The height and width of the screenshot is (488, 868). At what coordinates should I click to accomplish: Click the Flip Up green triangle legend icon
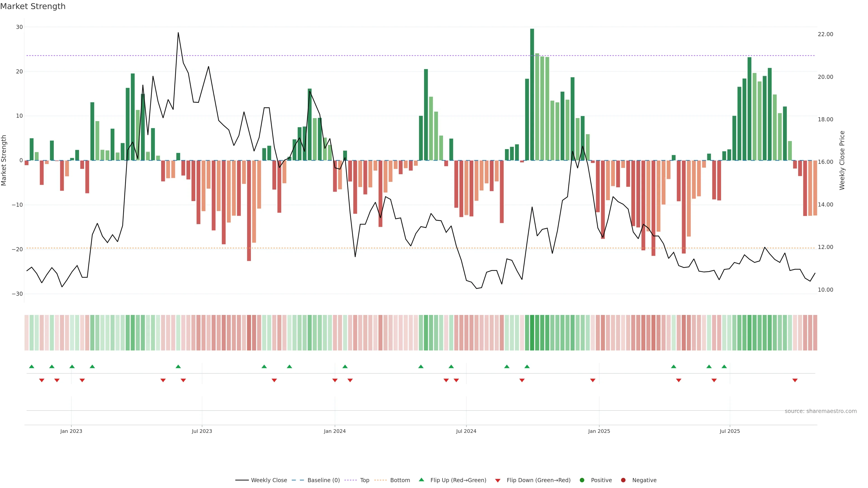pyautogui.click(x=421, y=480)
